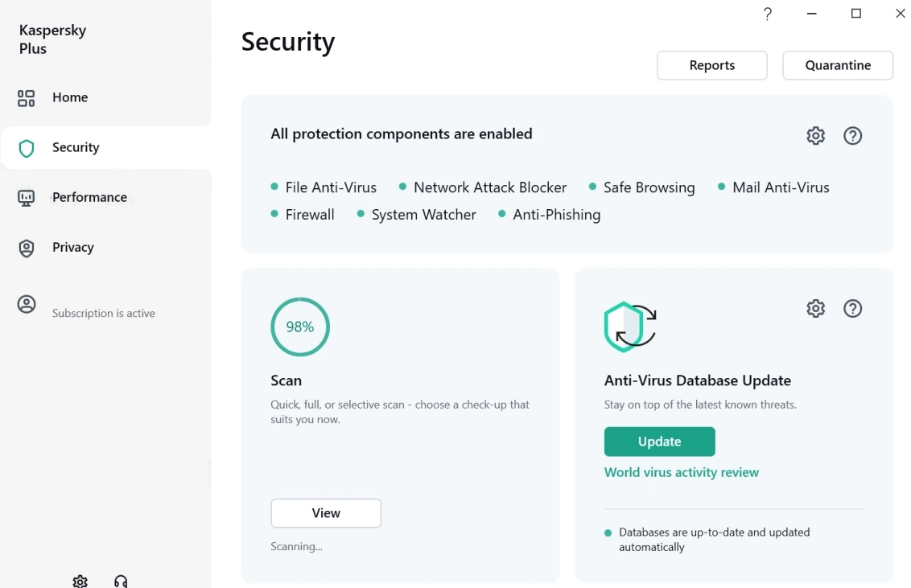Open the Quarantine button
The height and width of the screenshot is (588, 911).
pyautogui.click(x=837, y=66)
